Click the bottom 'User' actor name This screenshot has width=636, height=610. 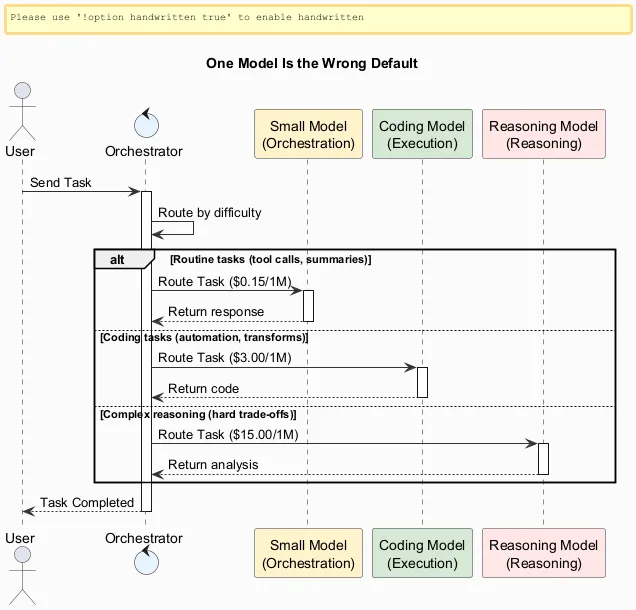coord(20,538)
